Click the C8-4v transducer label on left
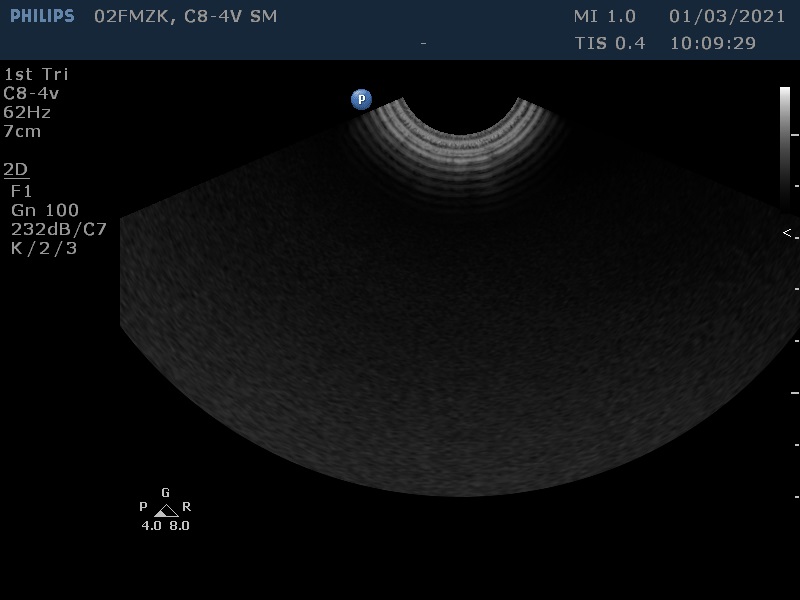This screenshot has width=800, height=600. coord(31,93)
